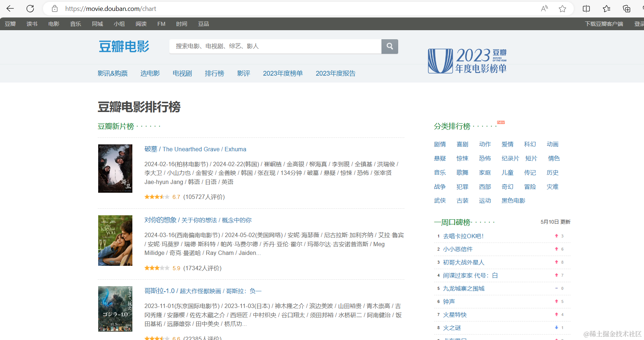Image resolution: width=644 pixels, height=340 pixels.
Task: Open 小小恶信件 in weekly chart
Action: point(458,249)
